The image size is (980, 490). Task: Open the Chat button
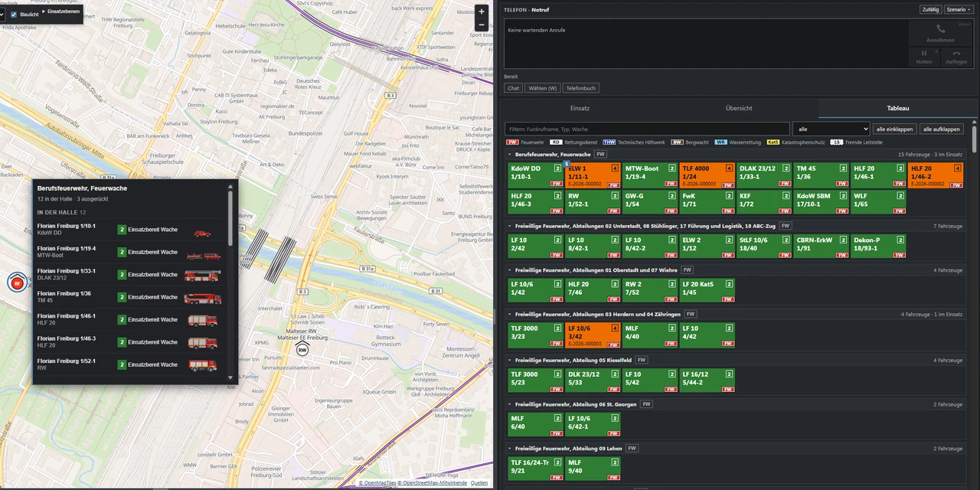(513, 88)
